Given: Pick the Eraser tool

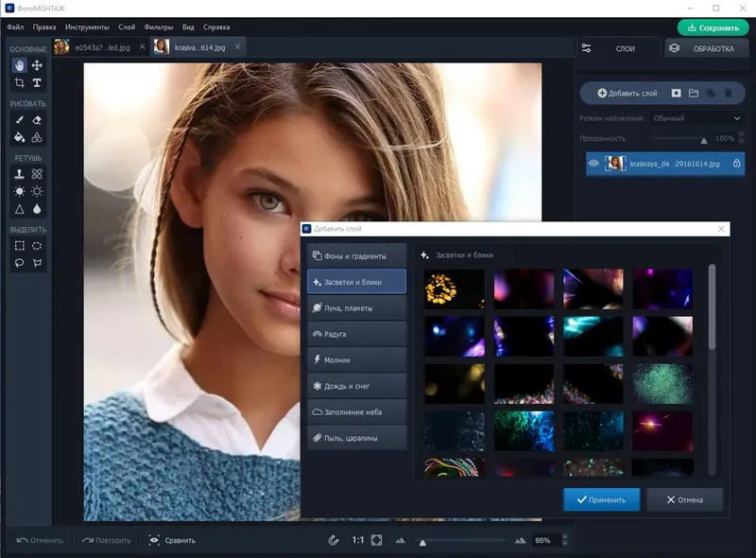Looking at the screenshot, I should click(37, 120).
